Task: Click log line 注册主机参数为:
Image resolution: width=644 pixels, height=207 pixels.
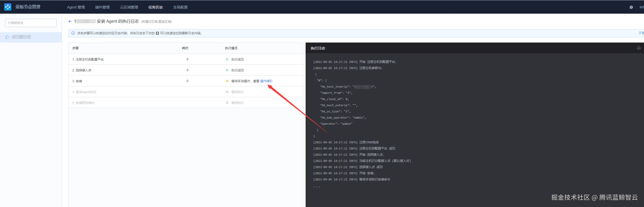Action: point(348,68)
